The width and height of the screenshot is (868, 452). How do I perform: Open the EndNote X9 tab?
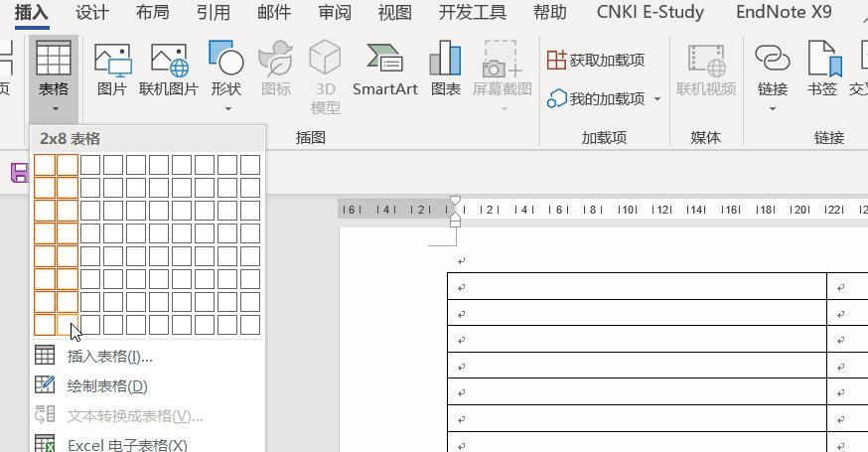tap(784, 12)
